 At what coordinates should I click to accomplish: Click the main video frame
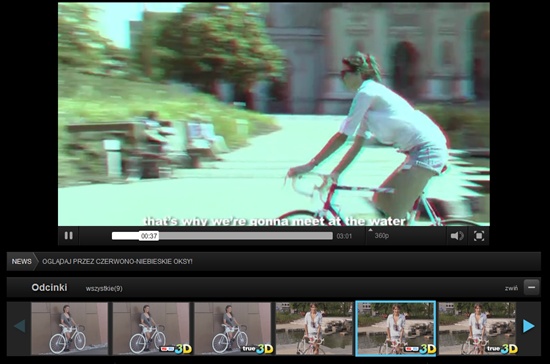coord(274,114)
